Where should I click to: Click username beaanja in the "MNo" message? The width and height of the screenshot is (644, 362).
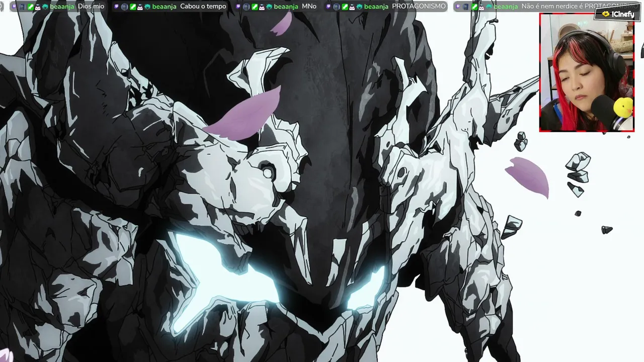(x=286, y=7)
